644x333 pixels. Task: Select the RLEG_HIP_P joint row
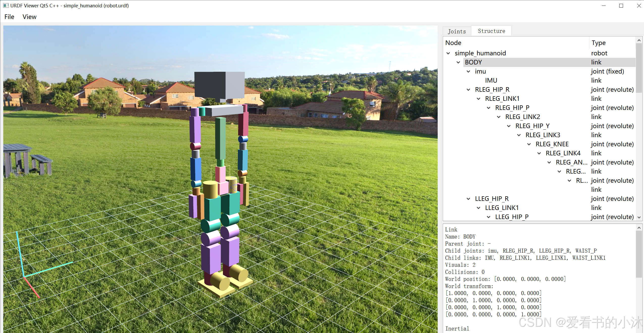tap(539, 108)
